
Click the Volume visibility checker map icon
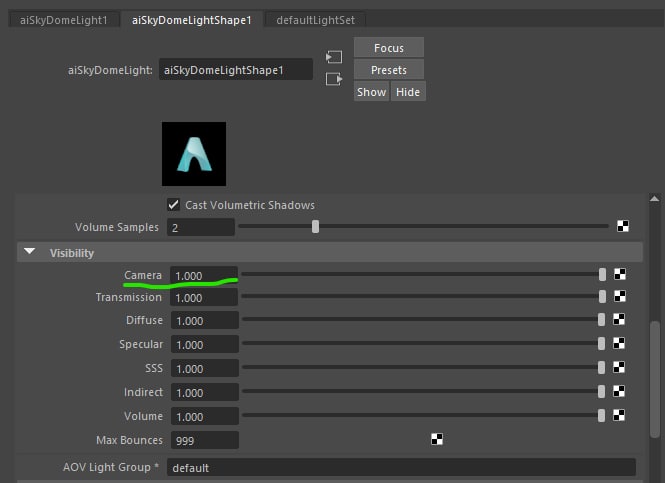click(x=619, y=415)
